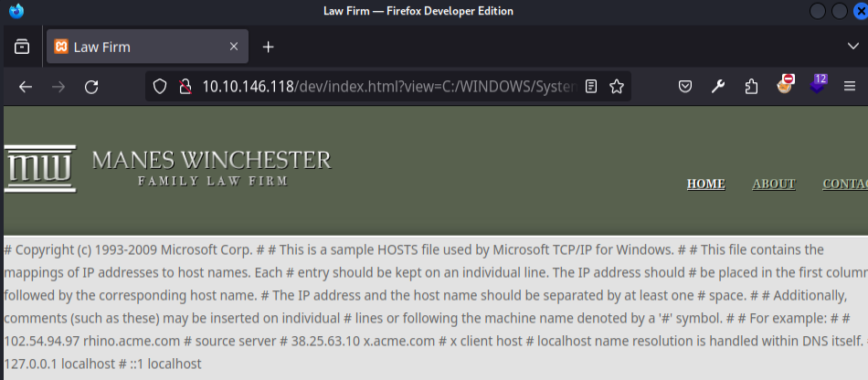Click the '127.0.0.1 localhost' text
868x380 pixels.
click(58, 364)
